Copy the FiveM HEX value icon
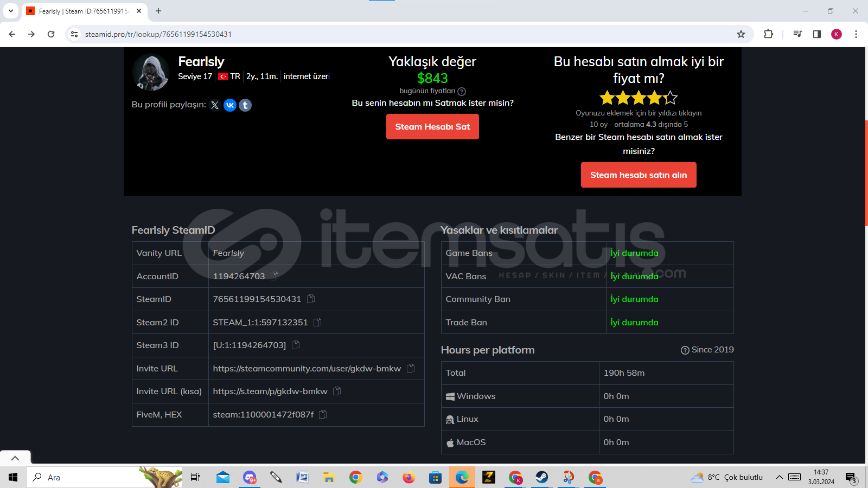Screen dimensions: 868x488 [323, 414]
